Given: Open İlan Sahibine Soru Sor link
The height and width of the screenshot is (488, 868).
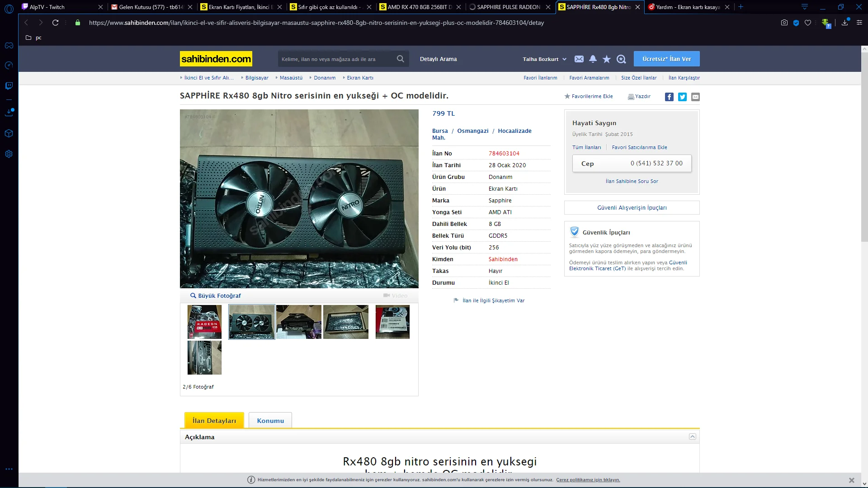Looking at the screenshot, I should 632,181.
